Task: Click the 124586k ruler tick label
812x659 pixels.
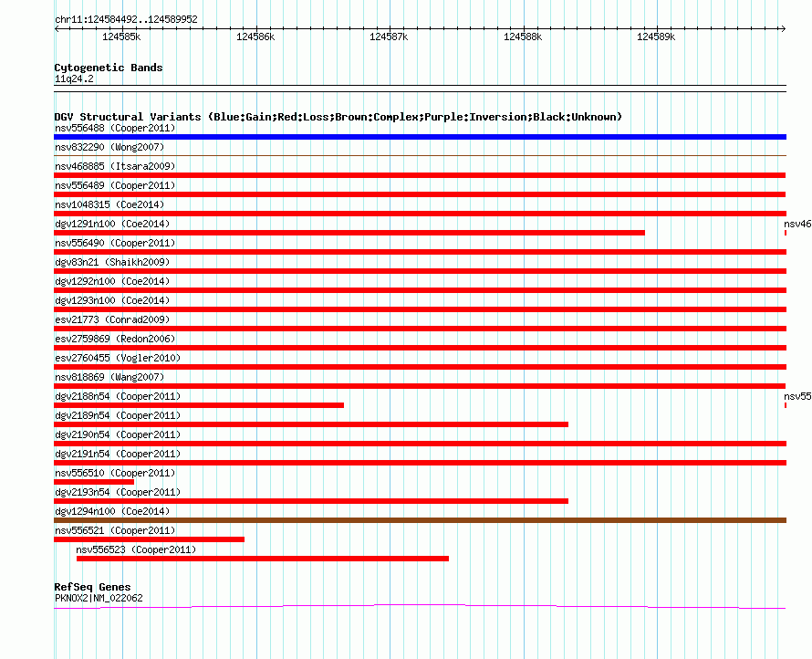Action: click(255, 37)
